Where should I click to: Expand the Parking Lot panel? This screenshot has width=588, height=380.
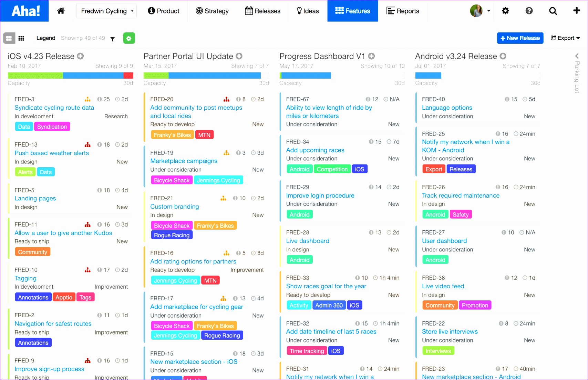(x=577, y=56)
